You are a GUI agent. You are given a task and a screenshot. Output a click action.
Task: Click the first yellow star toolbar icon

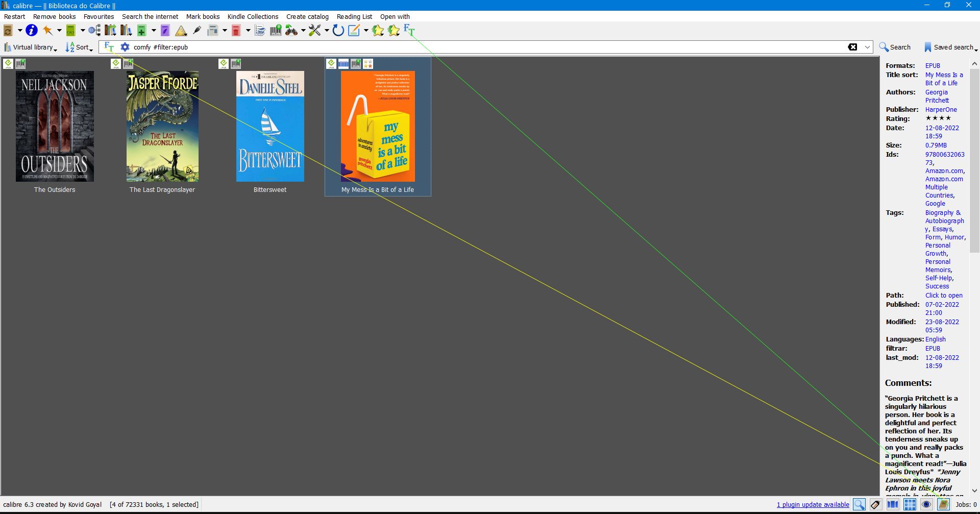[x=378, y=31]
